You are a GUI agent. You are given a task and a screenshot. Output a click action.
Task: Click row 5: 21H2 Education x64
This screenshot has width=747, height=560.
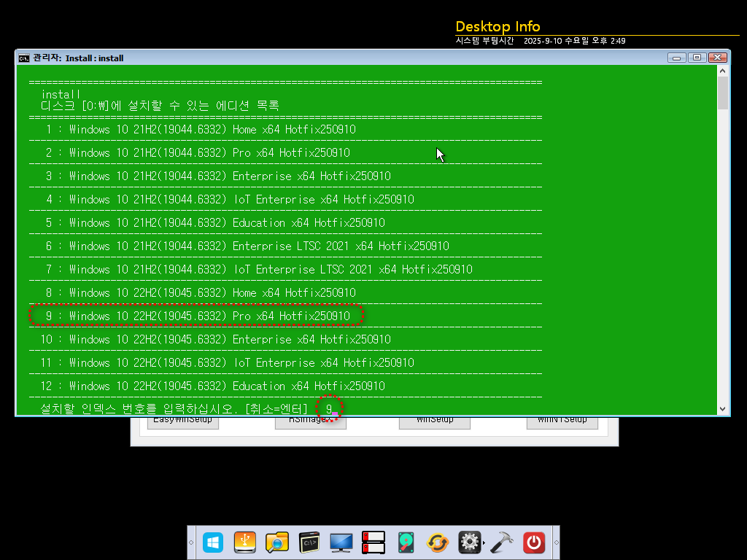coord(215,223)
